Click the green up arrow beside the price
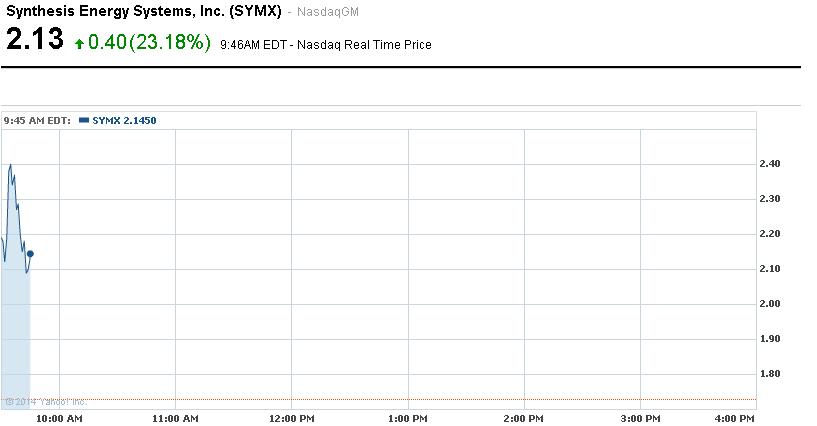The height and width of the screenshot is (426, 817). (x=79, y=44)
